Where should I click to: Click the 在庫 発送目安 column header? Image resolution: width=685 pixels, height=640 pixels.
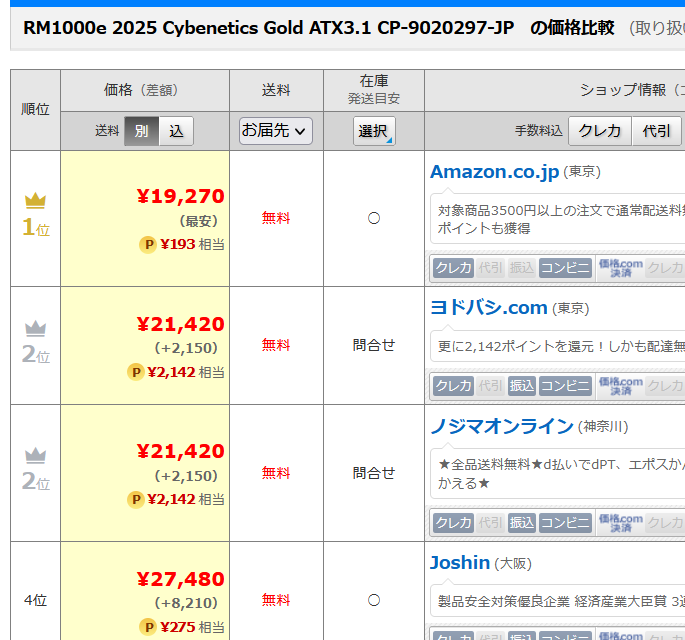374,90
